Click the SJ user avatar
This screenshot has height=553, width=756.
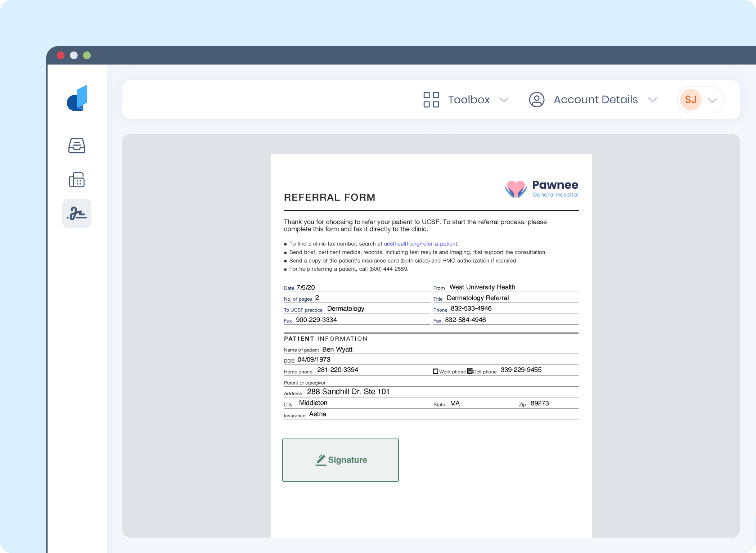tap(690, 100)
